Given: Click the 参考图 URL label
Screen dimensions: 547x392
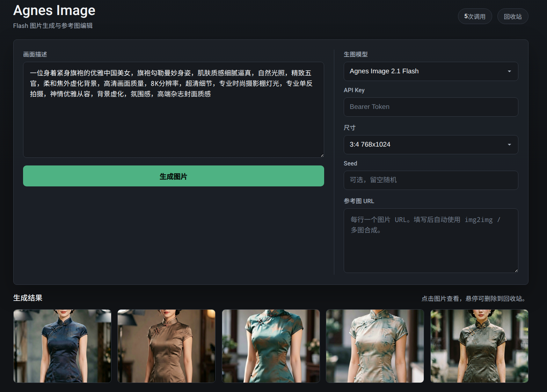Looking at the screenshot, I should (359, 201).
